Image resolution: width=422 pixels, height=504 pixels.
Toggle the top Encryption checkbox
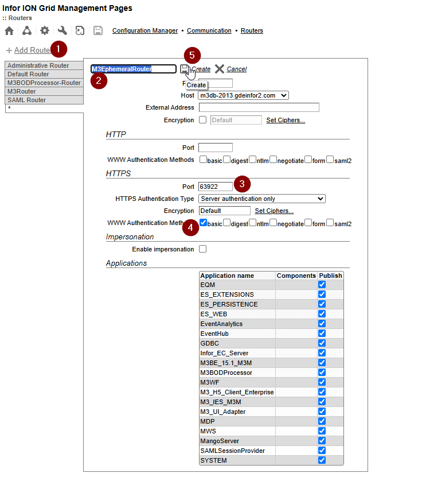(202, 120)
